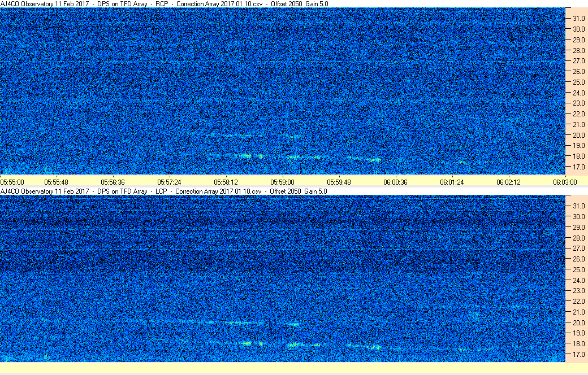This screenshot has height=375, width=588.
Task: Select 20.0 frequency label on LCP panel
Action: tap(578, 322)
